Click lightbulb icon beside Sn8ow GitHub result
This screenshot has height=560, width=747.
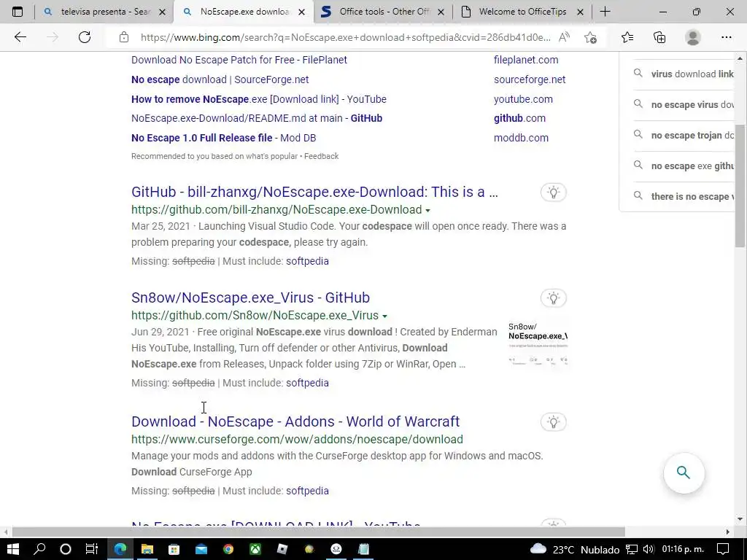553,298
